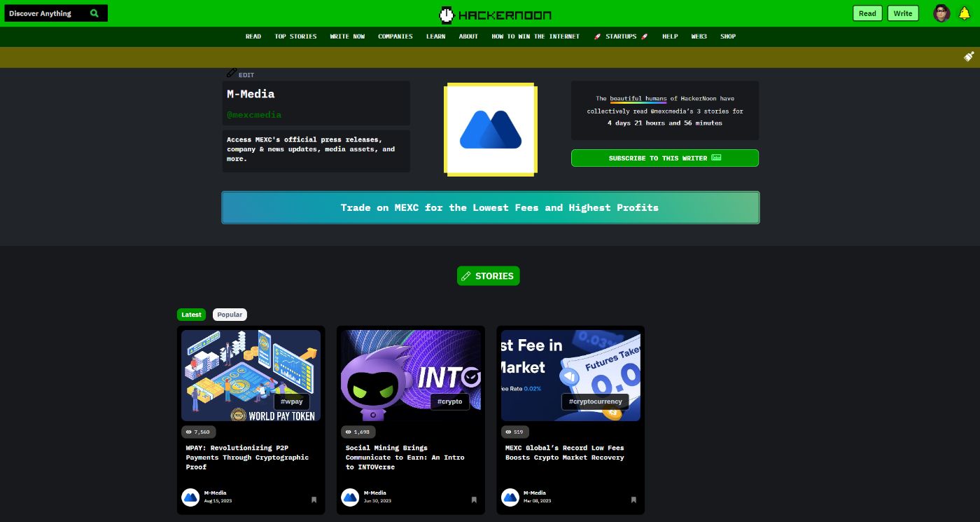The width and height of the screenshot is (980, 522).
Task: Click Subscribe to This Writer button
Action: 664,158
